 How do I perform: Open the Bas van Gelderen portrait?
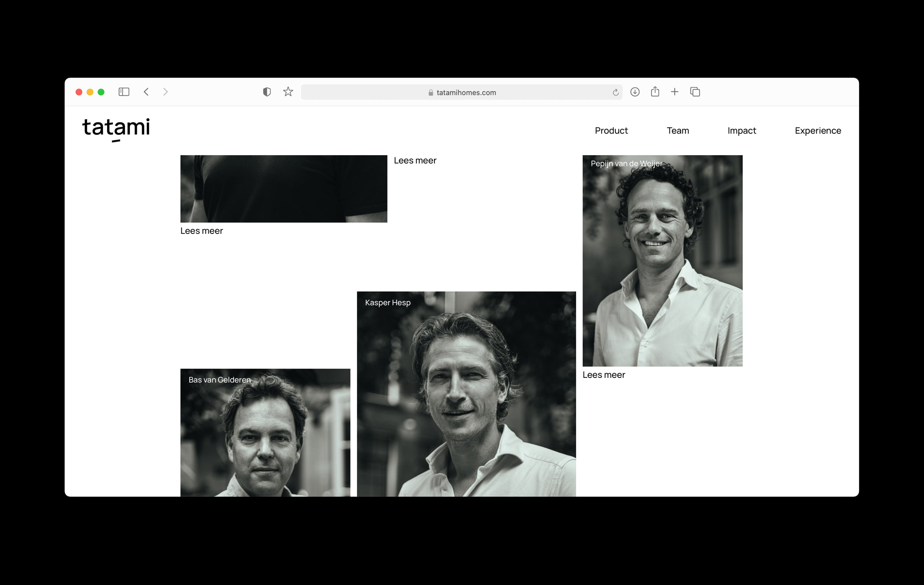(265, 432)
